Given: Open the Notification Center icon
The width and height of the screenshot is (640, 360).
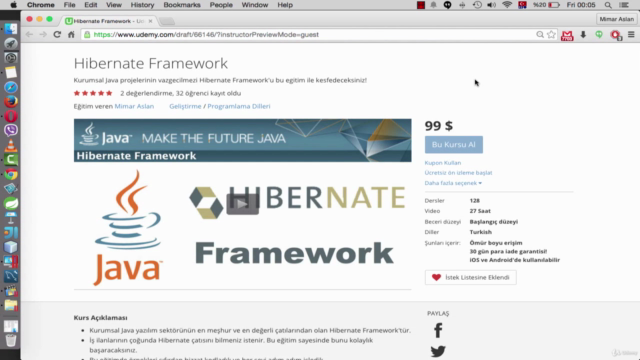Looking at the screenshot, I should (x=624, y=5).
